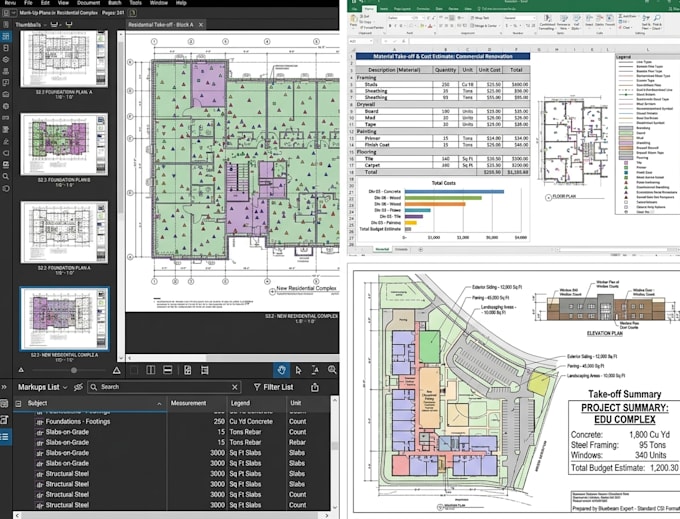680x519 pixels.
Task: Click Merge & Center in Excel
Action: (484, 26)
